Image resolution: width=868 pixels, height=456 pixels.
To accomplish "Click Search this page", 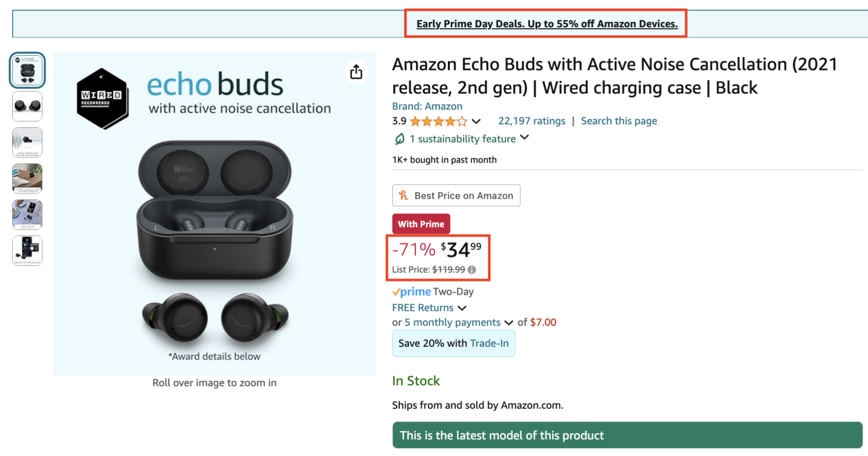I will point(619,121).
